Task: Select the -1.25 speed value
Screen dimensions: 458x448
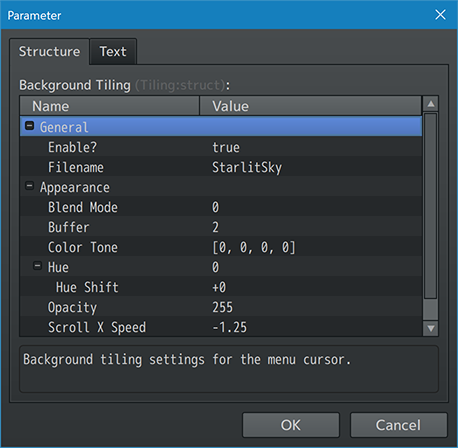Action: coord(230,327)
